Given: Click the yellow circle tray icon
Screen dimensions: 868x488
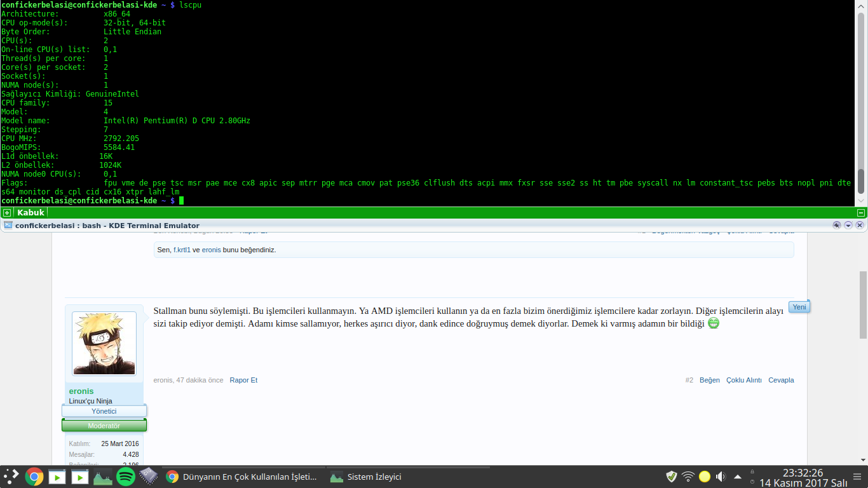Looking at the screenshot, I should 705,477.
